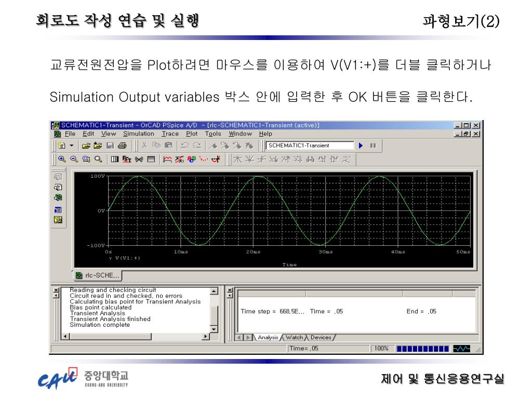Image resolution: width=532 pixels, height=399 pixels.
Task: Close the simulation status pane
Action: click(x=230, y=290)
